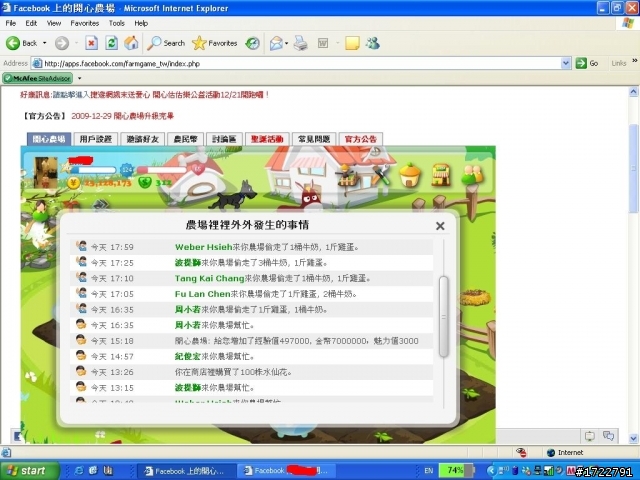Select the 邀請好友 tab
Screen dimensions: 640x480
142,139
